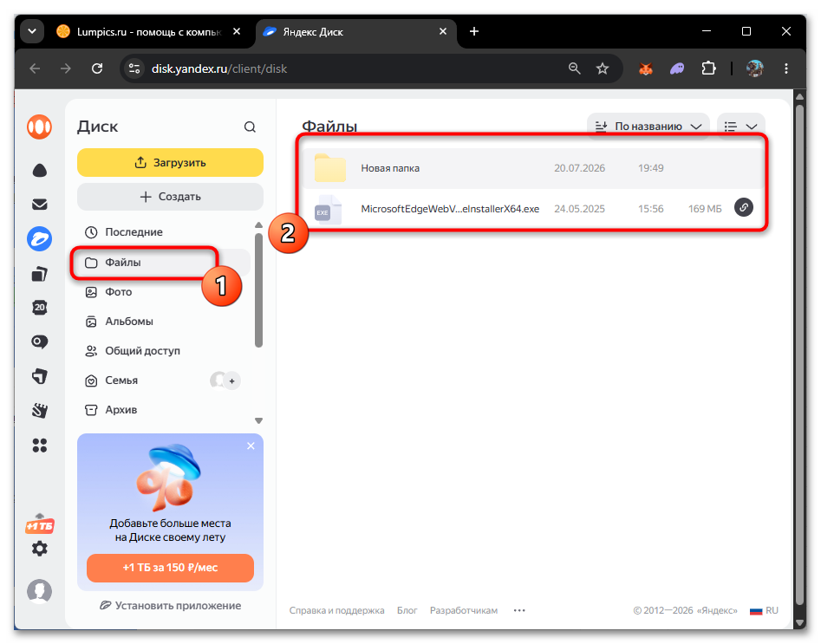Open Documents icon in left rail
This screenshot has height=644, width=821.
pos(39,274)
